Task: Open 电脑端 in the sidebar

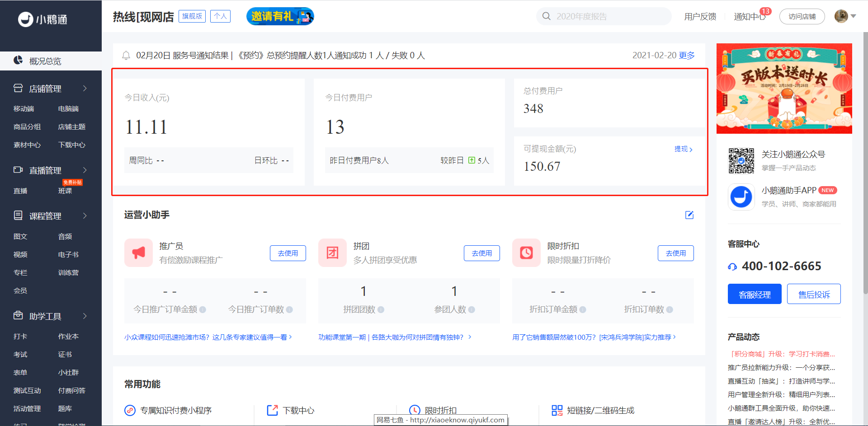Action: (x=68, y=109)
